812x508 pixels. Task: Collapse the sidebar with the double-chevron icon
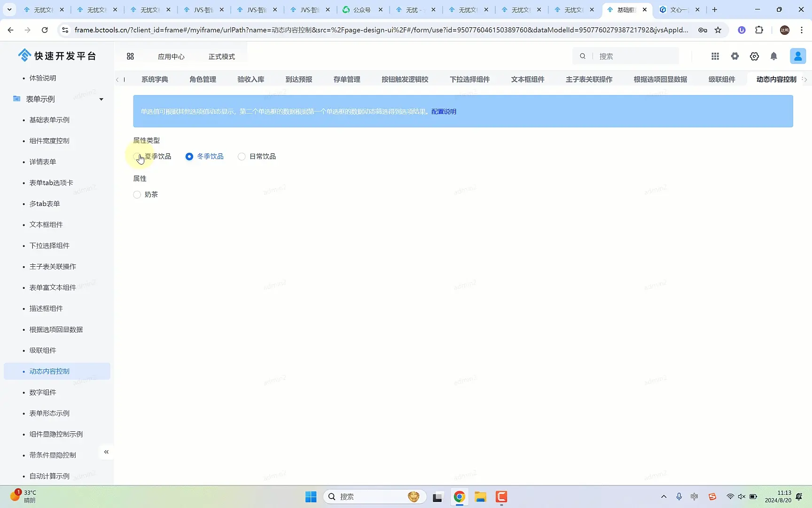[x=106, y=452]
